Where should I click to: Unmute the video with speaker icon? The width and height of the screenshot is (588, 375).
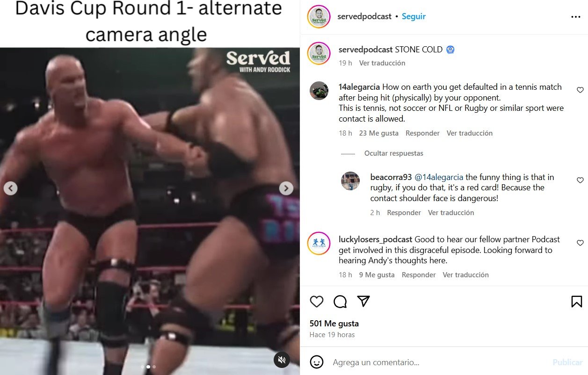coord(282,360)
